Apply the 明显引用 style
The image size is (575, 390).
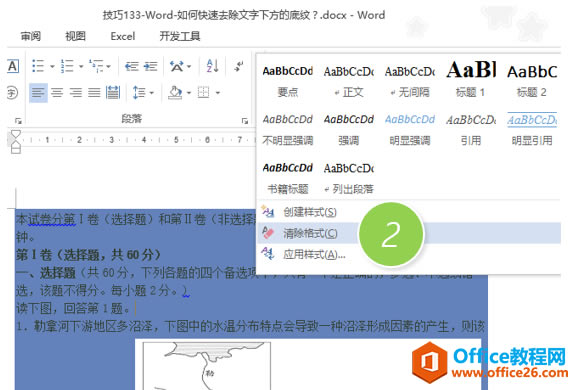[532, 130]
